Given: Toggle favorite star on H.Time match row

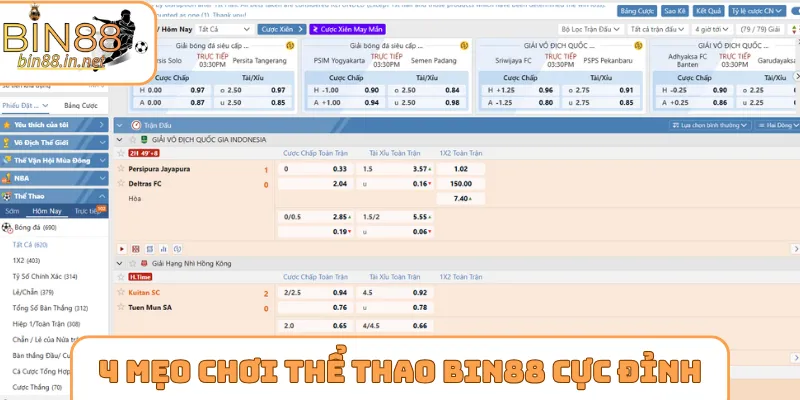Looking at the screenshot, I should (121, 277).
